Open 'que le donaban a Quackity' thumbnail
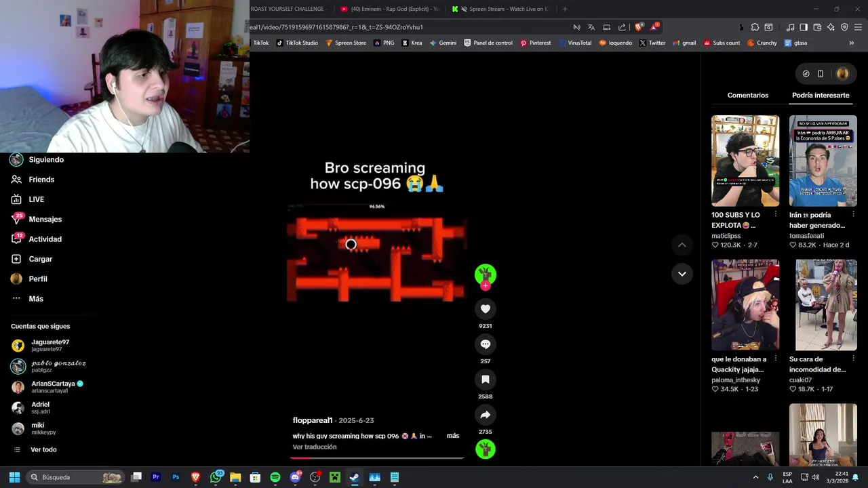 tap(745, 305)
